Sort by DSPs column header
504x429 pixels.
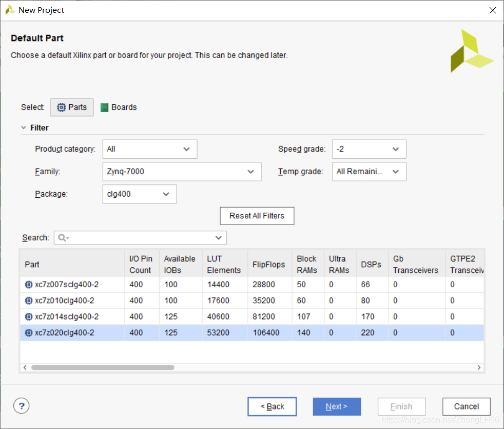[x=372, y=264]
